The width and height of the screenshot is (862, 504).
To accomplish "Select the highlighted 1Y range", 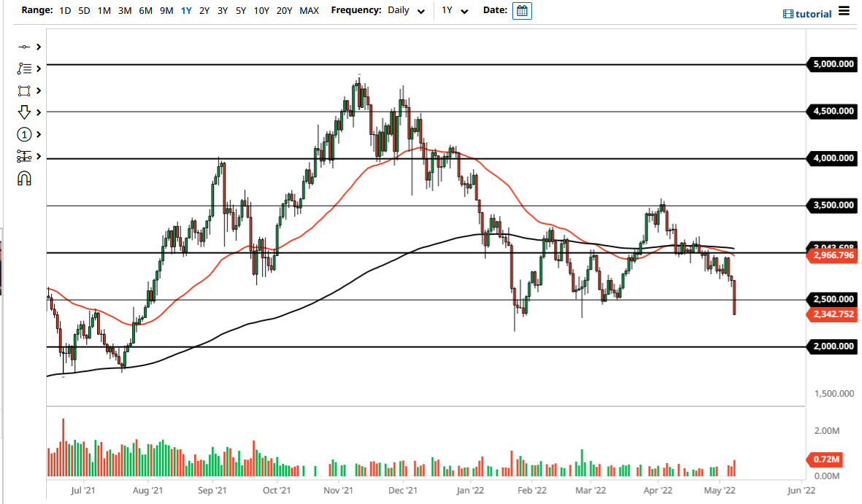I will click(186, 10).
